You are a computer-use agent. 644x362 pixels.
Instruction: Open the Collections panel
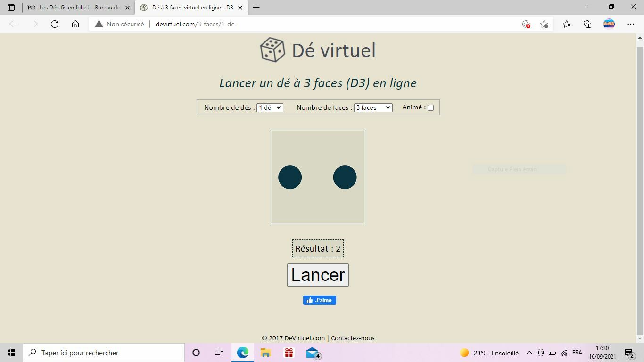coord(587,24)
